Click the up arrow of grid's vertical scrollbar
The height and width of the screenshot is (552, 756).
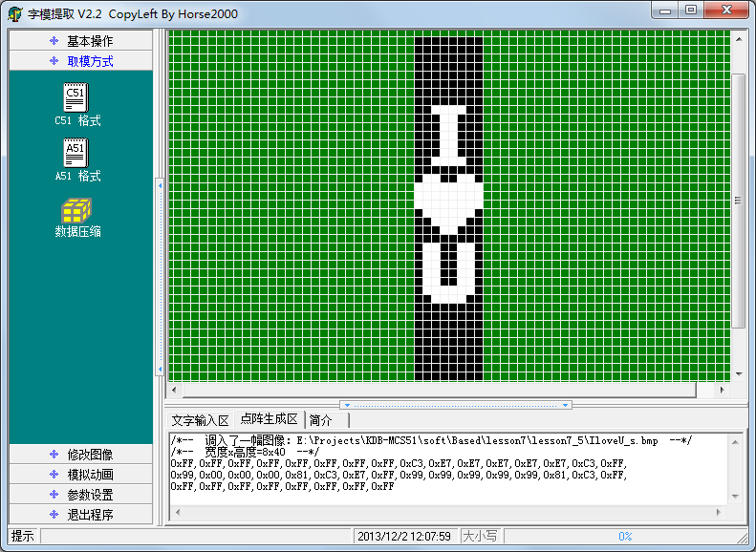click(738, 38)
